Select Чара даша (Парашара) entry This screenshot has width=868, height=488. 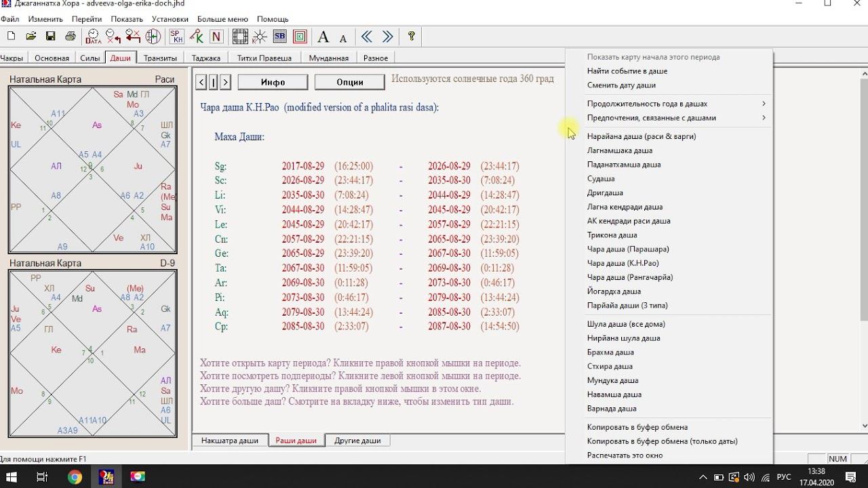(669, 249)
